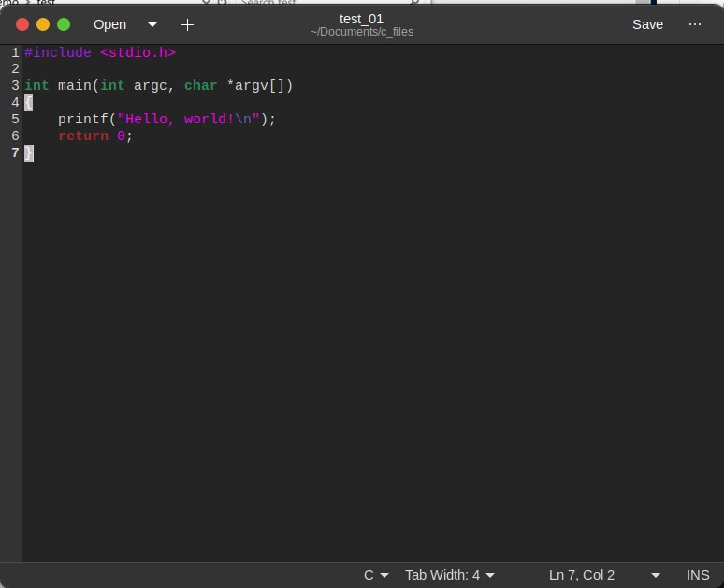The width and height of the screenshot is (724, 588).
Task: Click the test_01 window title
Action: coord(362,19)
